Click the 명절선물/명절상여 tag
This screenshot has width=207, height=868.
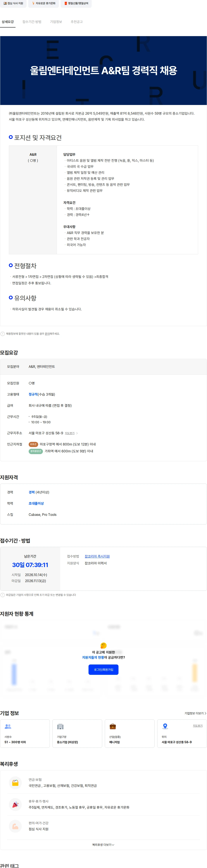coord(76,3)
